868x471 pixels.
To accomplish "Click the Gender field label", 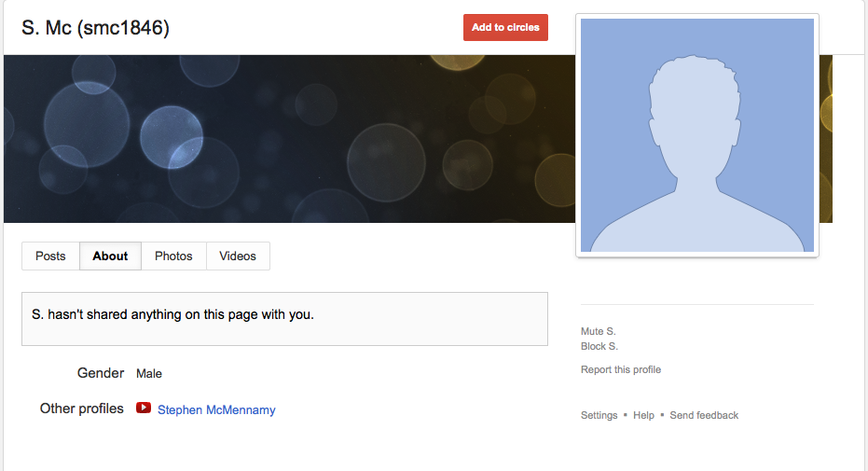I will click(x=101, y=373).
